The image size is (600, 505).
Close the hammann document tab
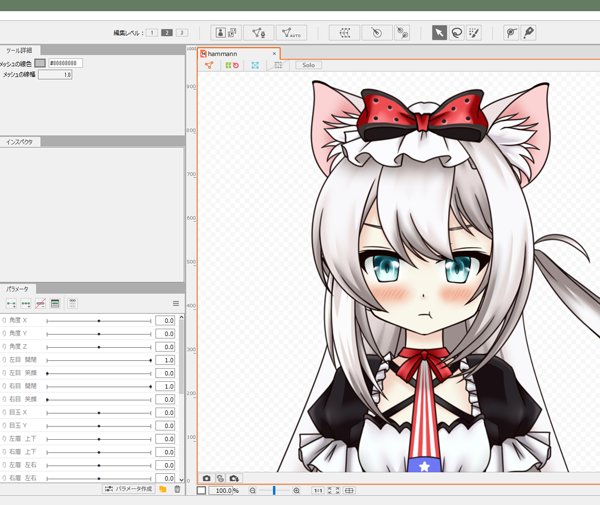point(274,54)
